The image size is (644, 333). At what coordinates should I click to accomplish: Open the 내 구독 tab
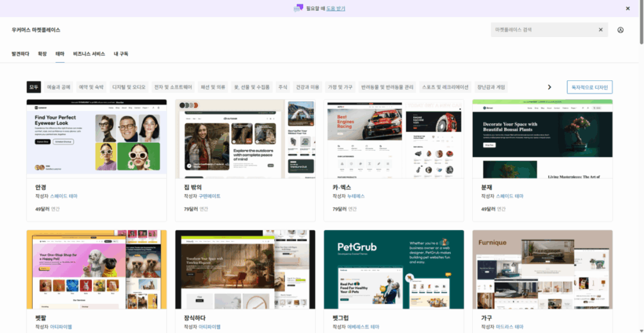(121, 54)
